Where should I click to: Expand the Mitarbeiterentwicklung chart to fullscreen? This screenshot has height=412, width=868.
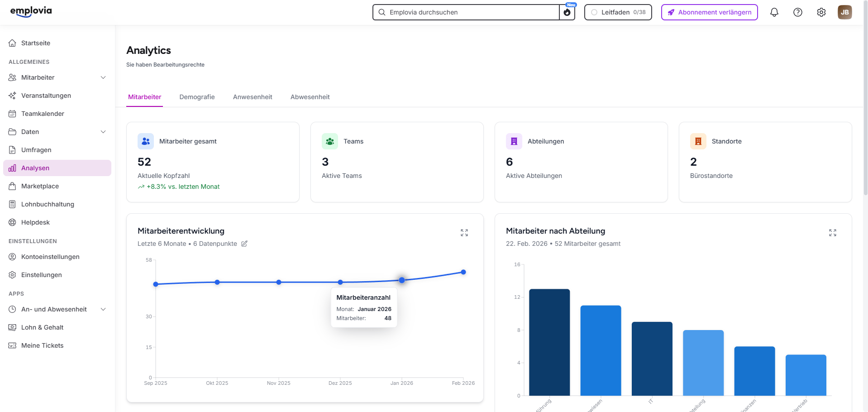[464, 233]
